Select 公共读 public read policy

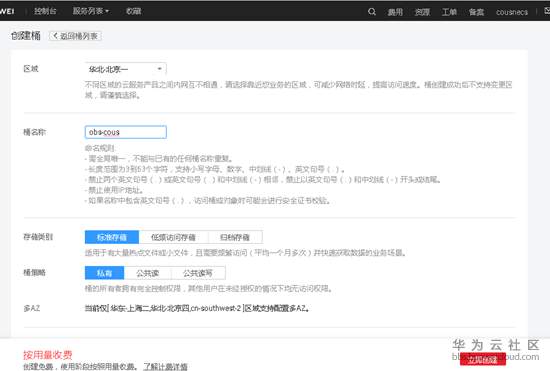point(148,273)
